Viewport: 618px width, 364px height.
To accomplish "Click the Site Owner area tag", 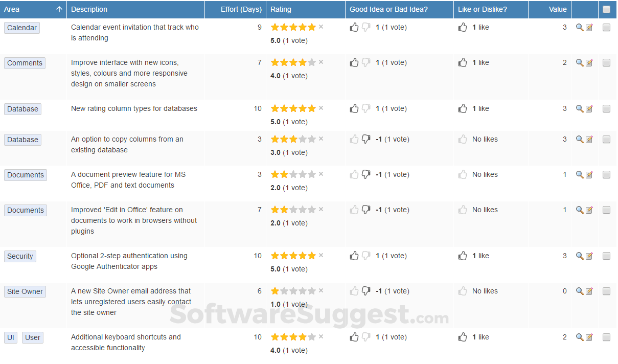I will (25, 291).
